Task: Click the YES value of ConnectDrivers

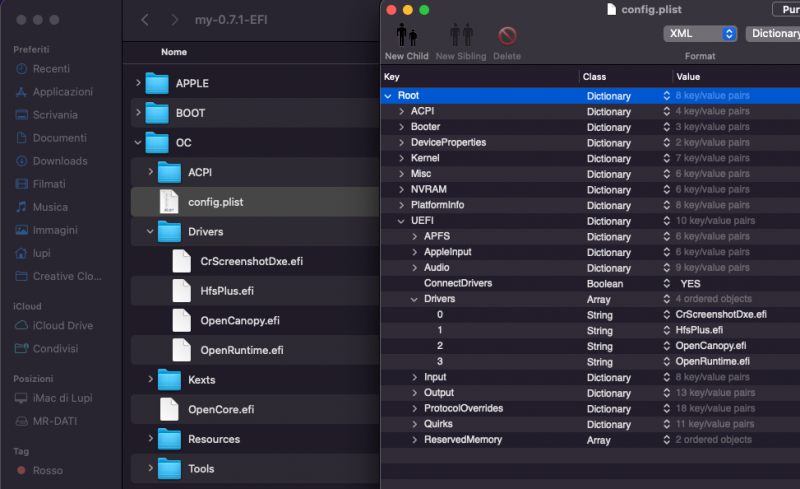Action: 690,283
